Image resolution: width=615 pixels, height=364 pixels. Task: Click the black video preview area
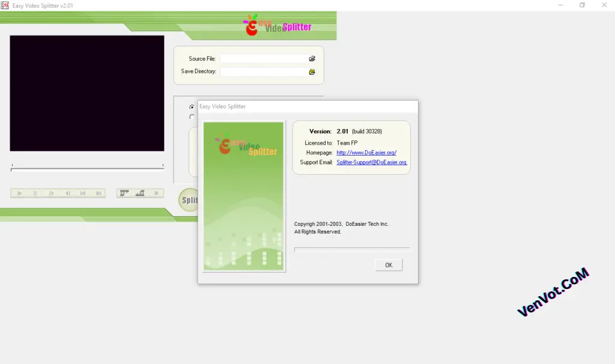87,93
